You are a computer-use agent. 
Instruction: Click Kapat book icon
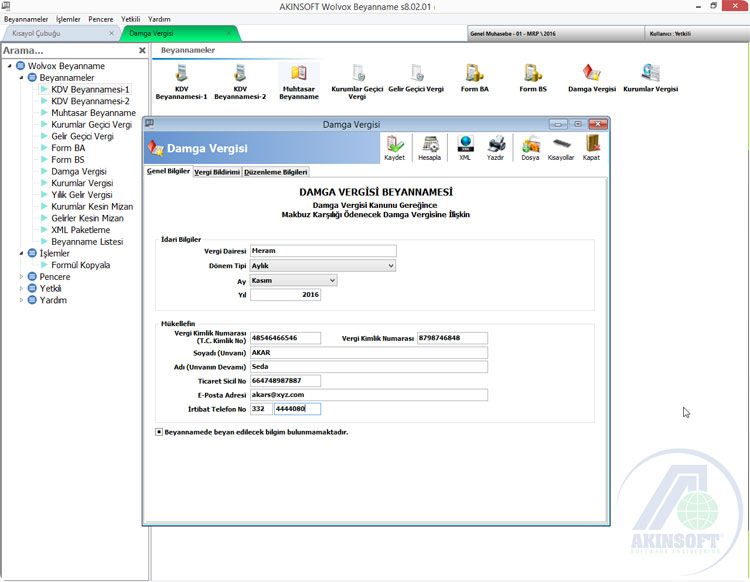(592, 148)
